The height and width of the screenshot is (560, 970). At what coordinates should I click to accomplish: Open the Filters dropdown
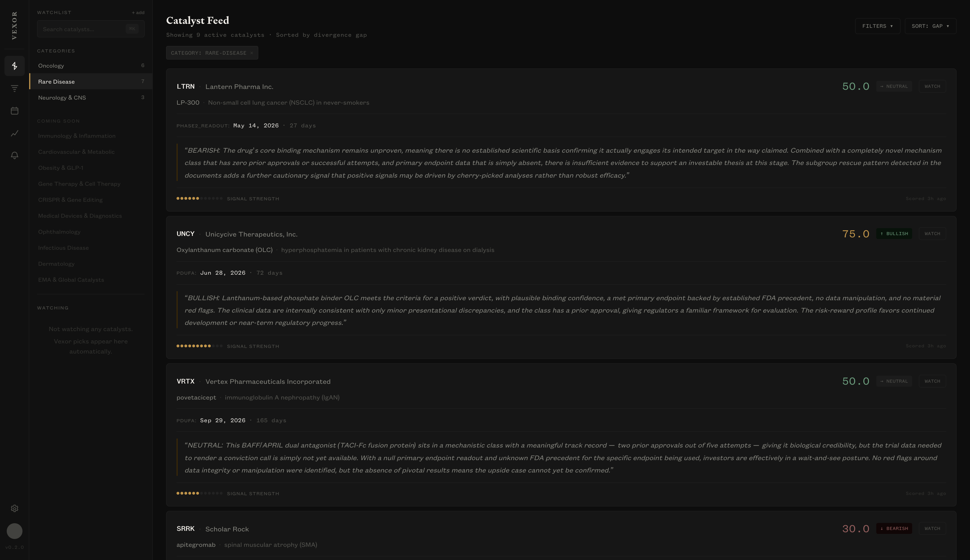pyautogui.click(x=877, y=26)
